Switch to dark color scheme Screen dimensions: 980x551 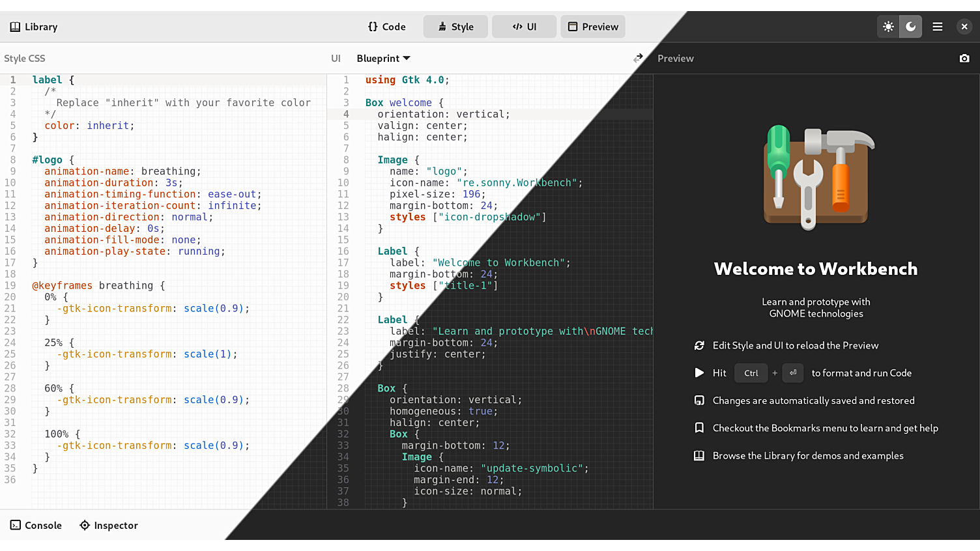tap(910, 27)
